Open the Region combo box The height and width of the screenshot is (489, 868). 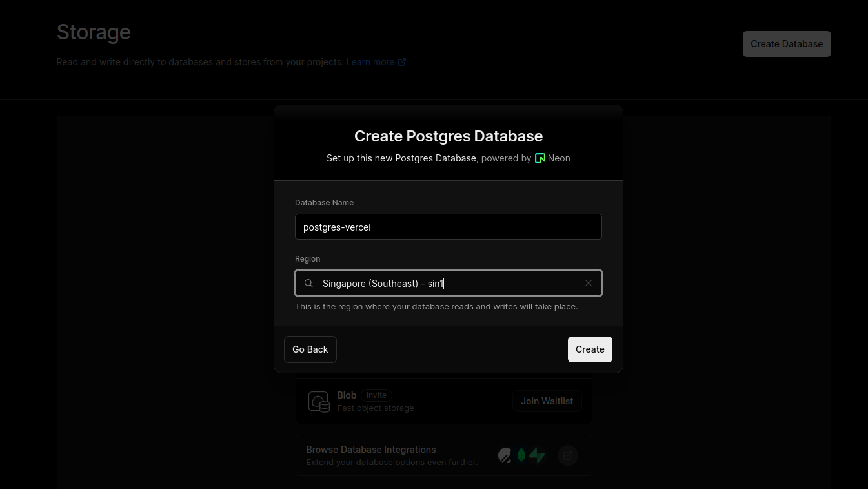(x=449, y=283)
